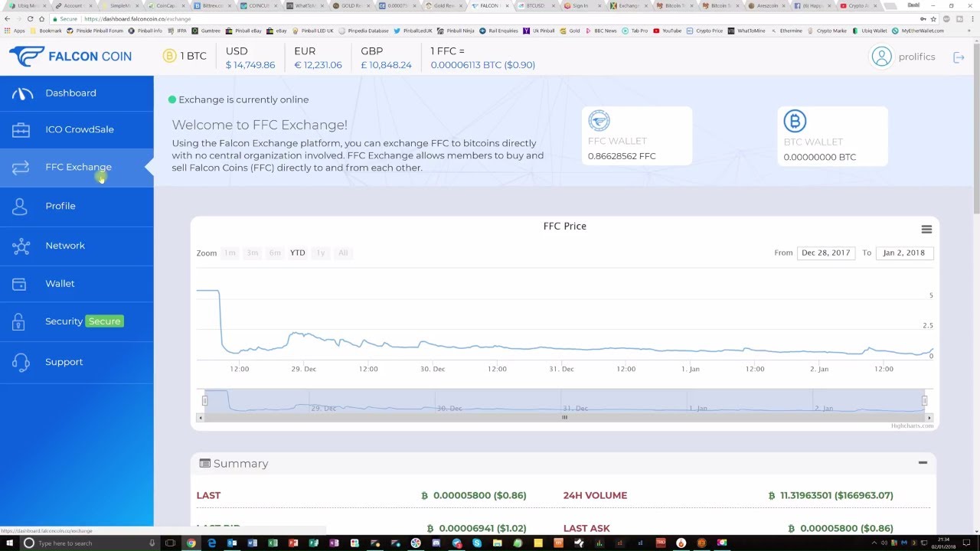The height and width of the screenshot is (551, 980).
Task: Select the 1m zoom range
Action: tap(230, 253)
